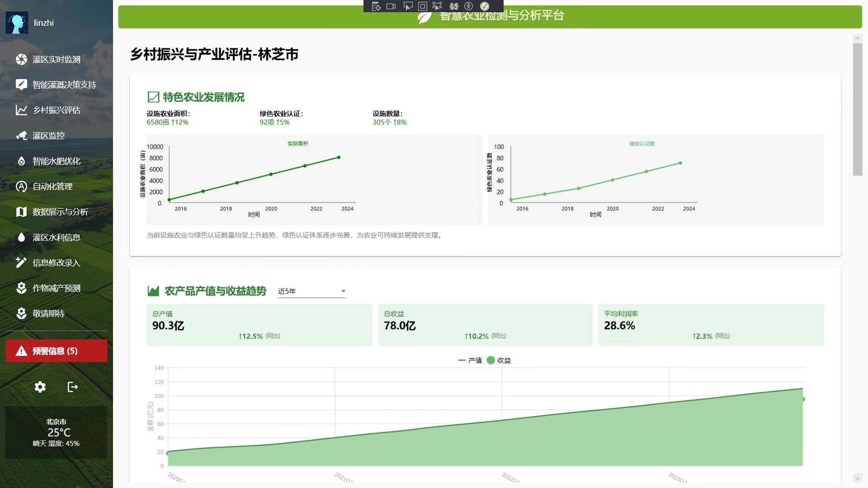
Task: Click the Go to Live Visual Tree icon
Action: click(x=376, y=6)
